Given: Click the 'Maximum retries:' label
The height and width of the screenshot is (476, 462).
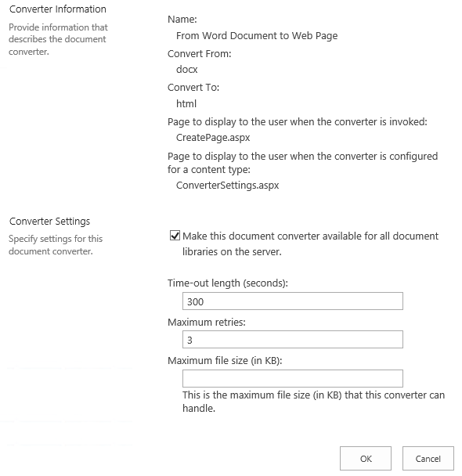Looking at the screenshot, I should [x=207, y=322].
